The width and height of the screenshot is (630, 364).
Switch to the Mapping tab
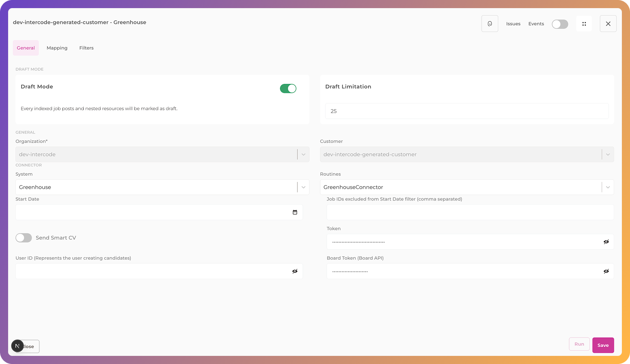coord(57,48)
